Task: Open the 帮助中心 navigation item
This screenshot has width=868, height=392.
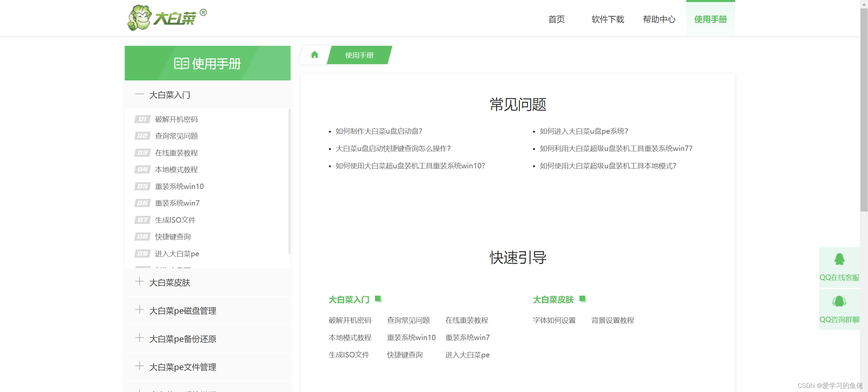Action: pyautogui.click(x=659, y=19)
